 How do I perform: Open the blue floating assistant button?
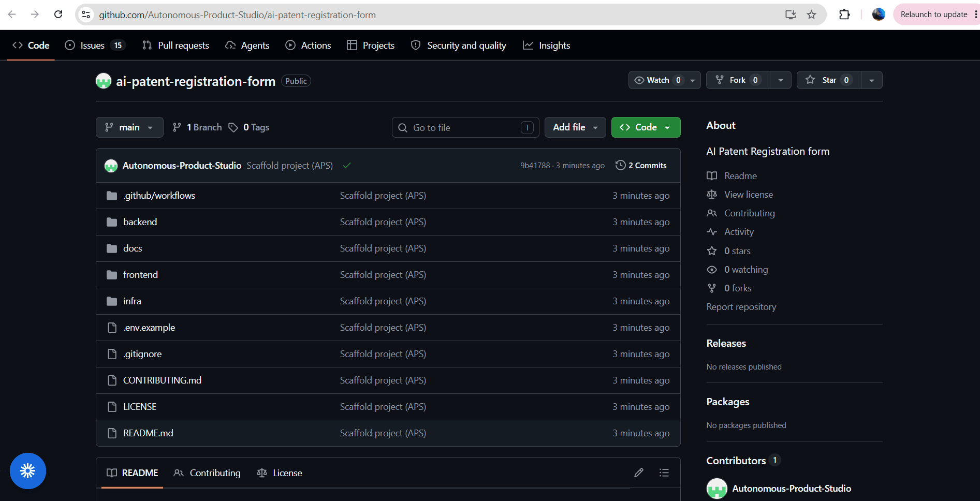click(x=28, y=471)
